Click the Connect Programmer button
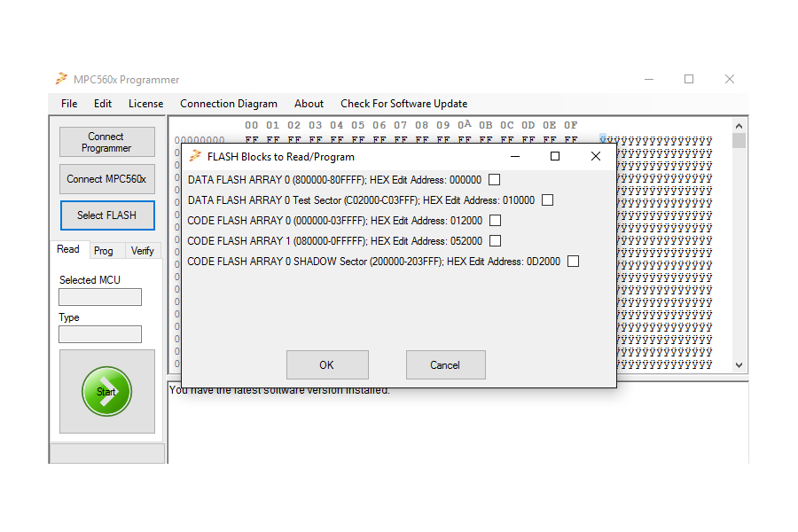This screenshot has height=532, width=798. coord(107,142)
